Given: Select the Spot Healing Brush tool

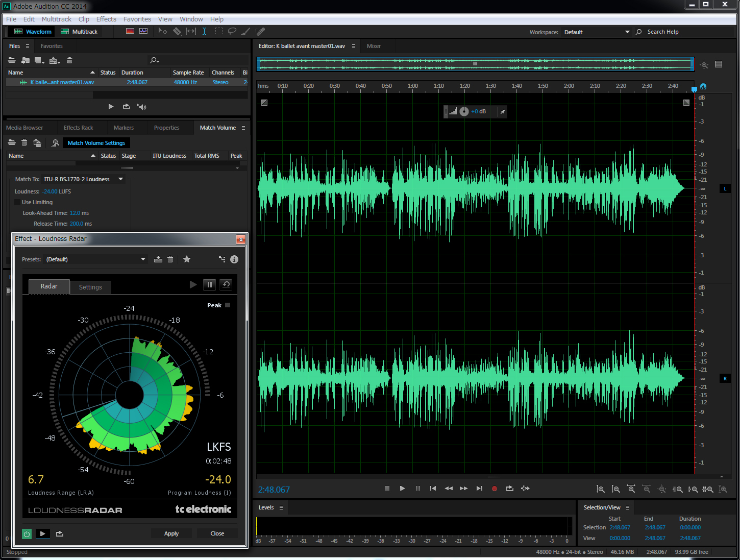Looking at the screenshot, I should coord(260,31).
